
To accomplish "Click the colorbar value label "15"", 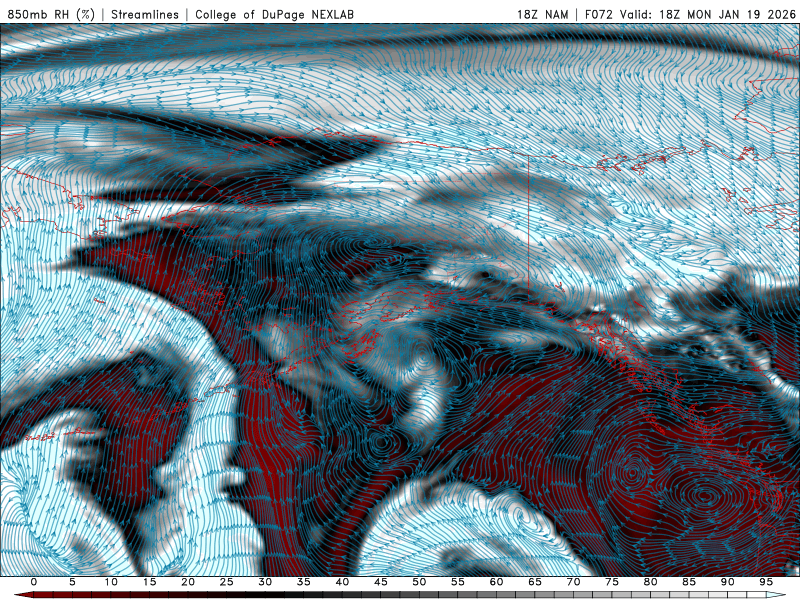I will coord(149,582).
